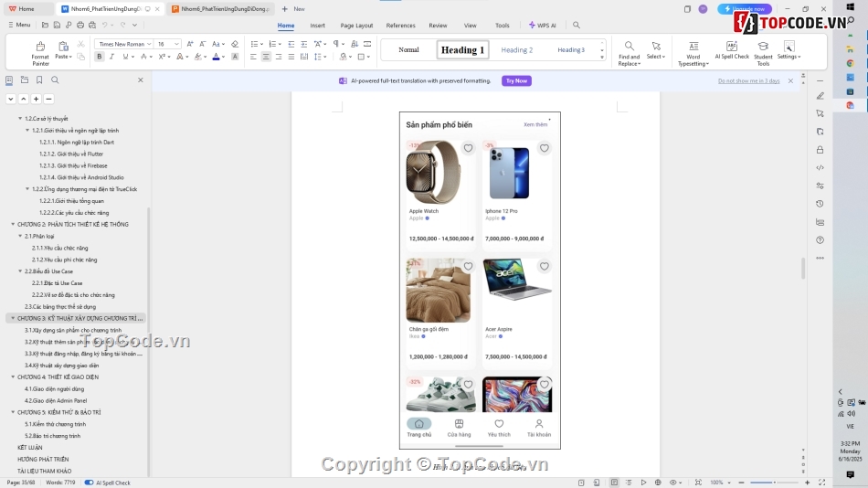Image resolution: width=868 pixels, height=488 pixels.
Task: Open the Times New Roman font dropdown
Action: pos(149,44)
